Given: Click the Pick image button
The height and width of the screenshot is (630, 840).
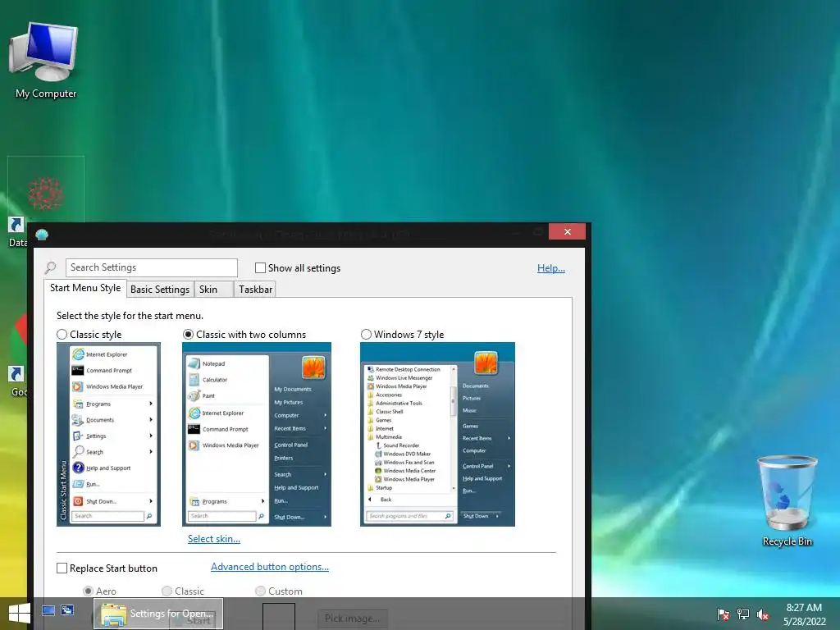Looking at the screenshot, I should pyautogui.click(x=352, y=619).
